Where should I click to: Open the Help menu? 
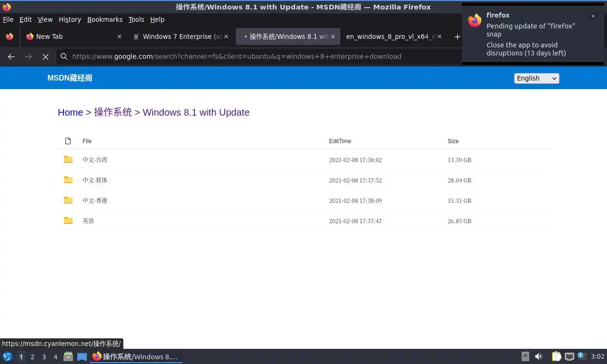point(157,19)
